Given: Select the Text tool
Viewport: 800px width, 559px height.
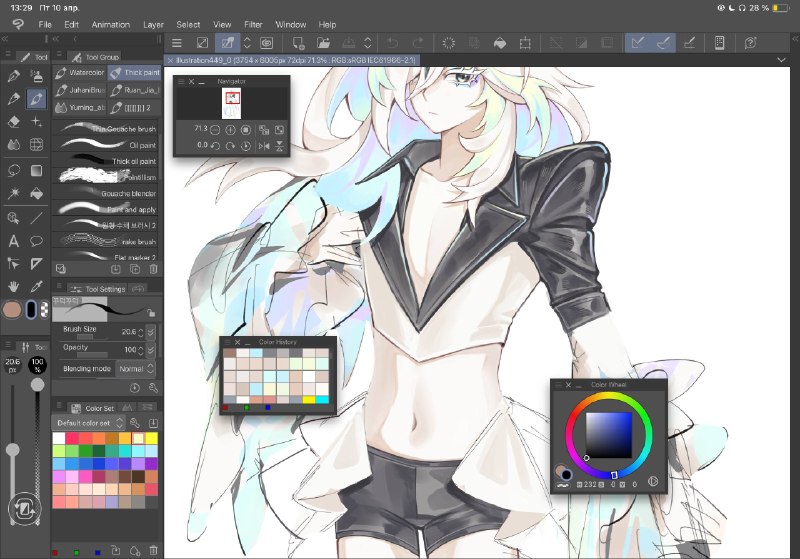Looking at the screenshot, I should 14,241.
